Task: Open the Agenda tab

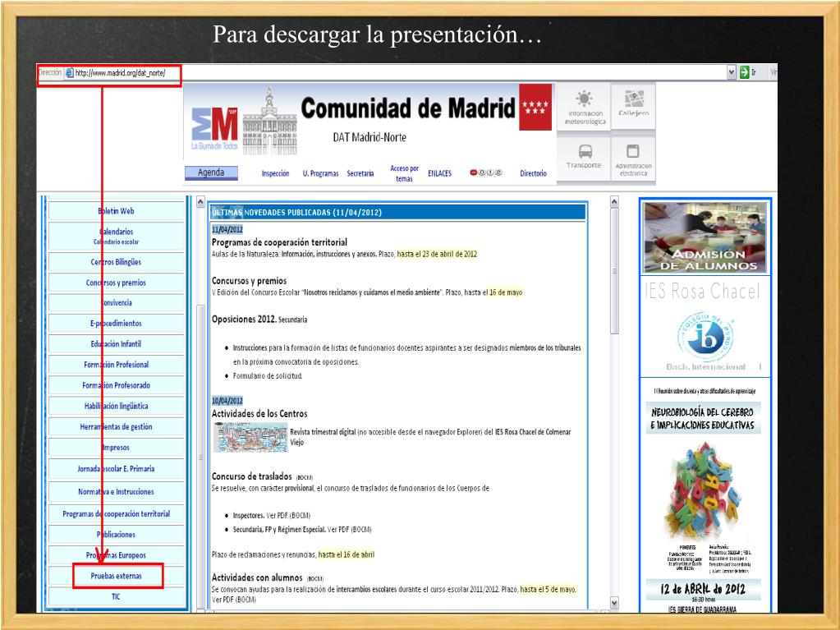Action: point(211,172)
